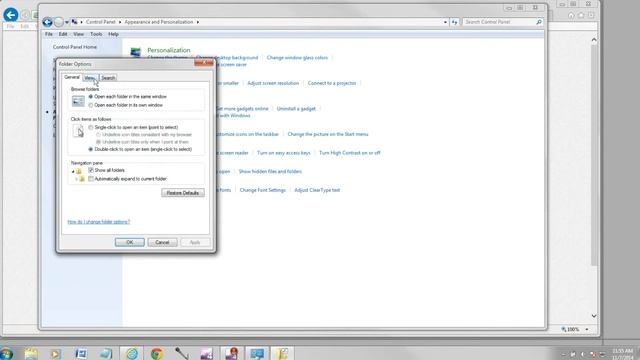Open the File menu in Control Panel
The width and height of the screenshot is (640, 360).
49,34
